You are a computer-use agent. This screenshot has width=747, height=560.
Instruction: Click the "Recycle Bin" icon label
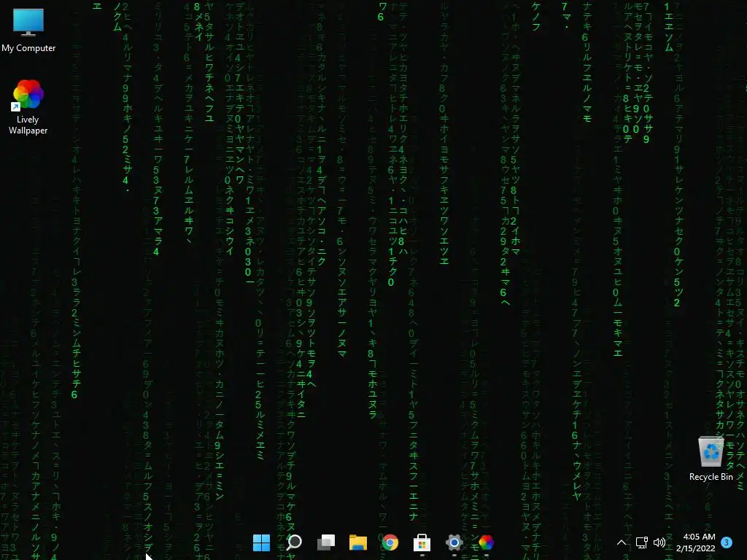711,477
